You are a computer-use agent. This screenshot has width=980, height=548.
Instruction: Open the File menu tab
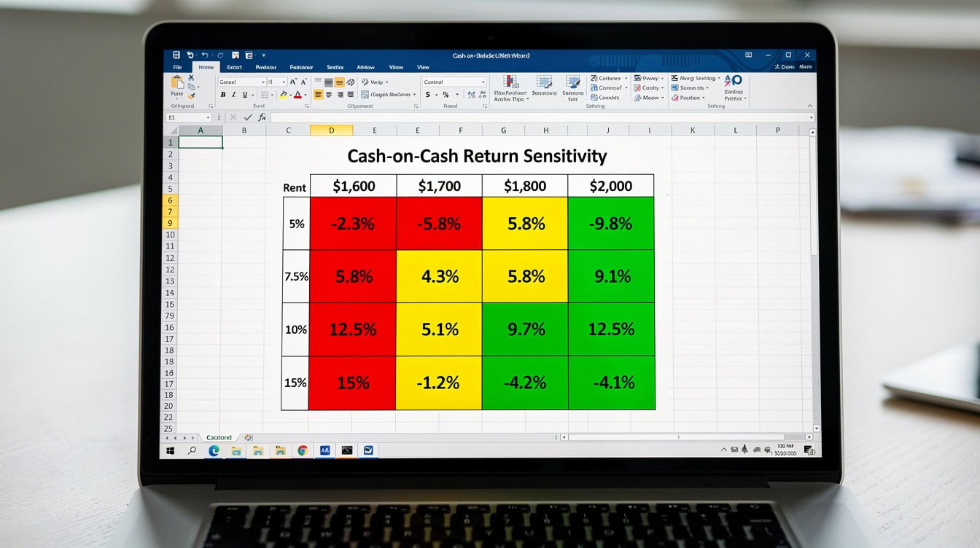point(177,67)
